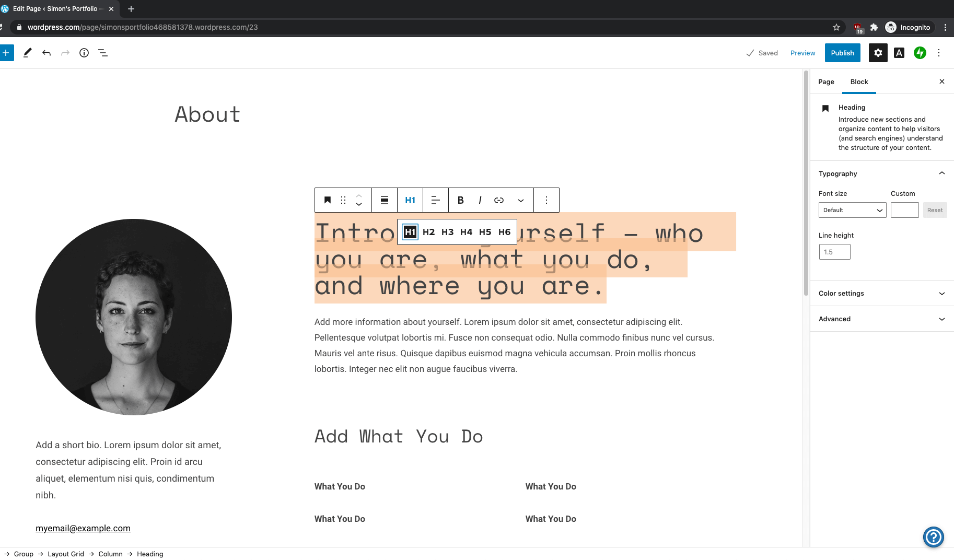Image resolution: width=954 pixels, height=560 pixels.
Task: Click the browser address bar URL
Action: point(143,27)
